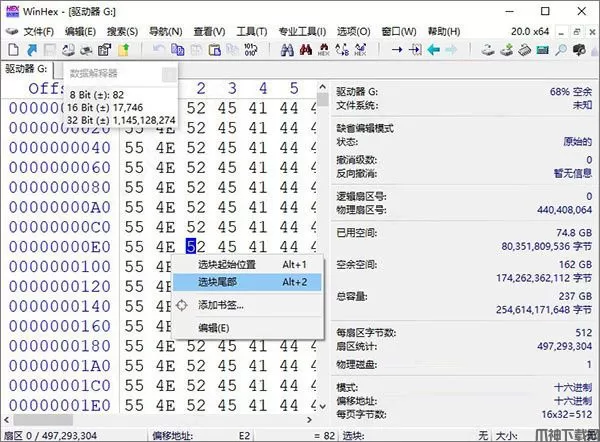Switch to the 驱动器 G: tab
Image resolution: width=600 pixels, height=442 pixels.
pyautogui.click(x=26, y=69)
